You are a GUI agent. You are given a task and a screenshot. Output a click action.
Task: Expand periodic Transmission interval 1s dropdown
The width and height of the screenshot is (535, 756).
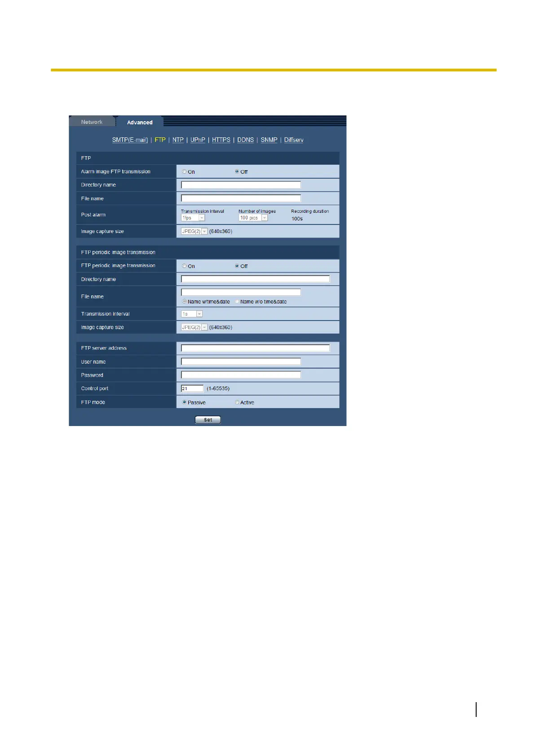click(x=192, y=314)
